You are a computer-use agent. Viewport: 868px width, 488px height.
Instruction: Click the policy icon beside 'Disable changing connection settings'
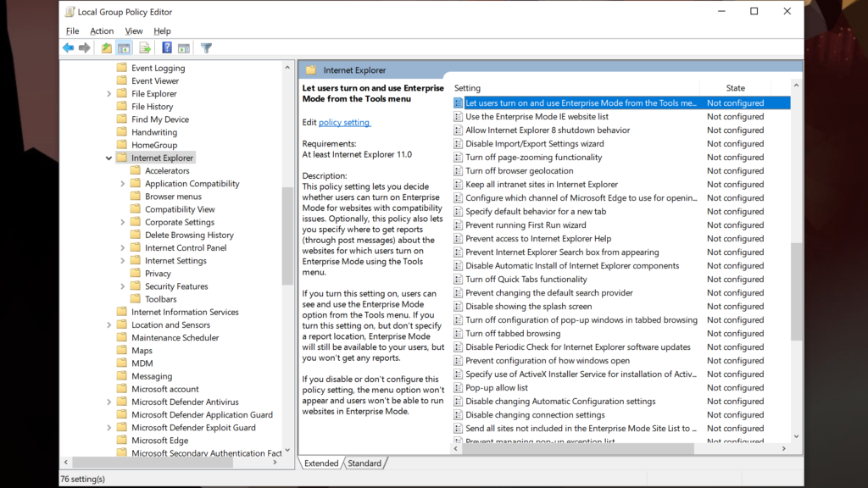point(458,415)
